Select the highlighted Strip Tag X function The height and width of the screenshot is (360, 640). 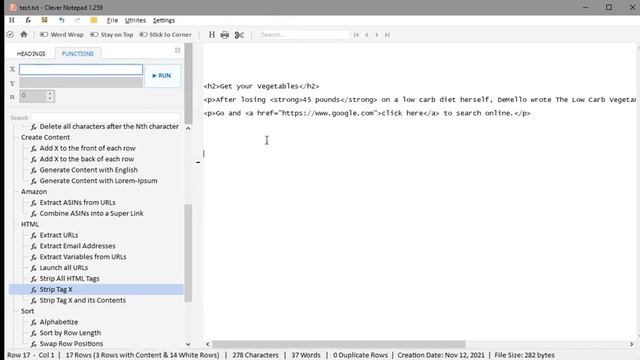click(x=96, y=289)
